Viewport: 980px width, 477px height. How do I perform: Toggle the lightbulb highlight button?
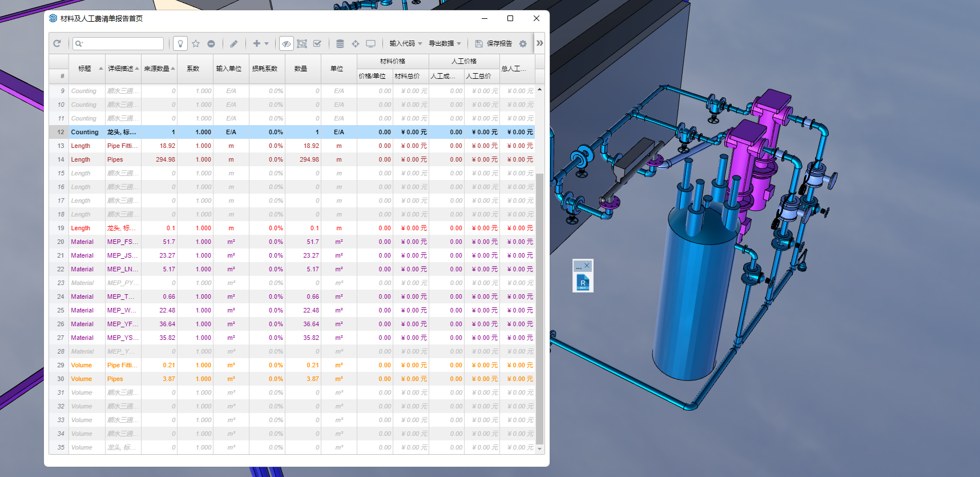click(180, 43)
